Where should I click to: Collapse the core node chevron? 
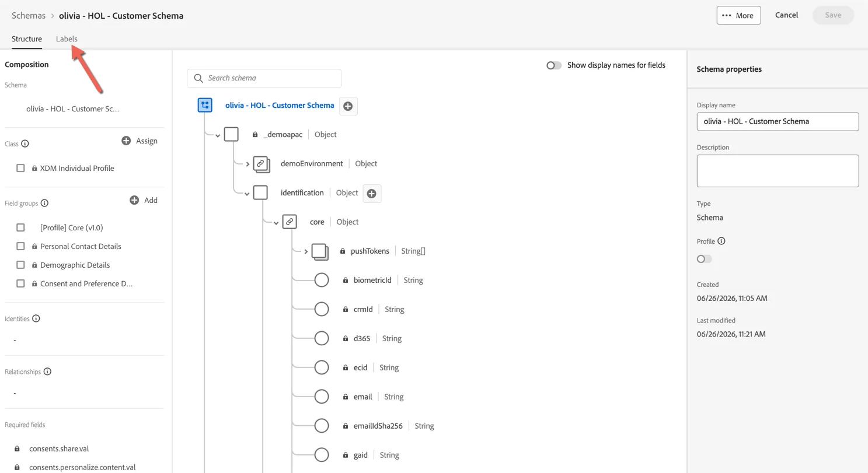276,223
